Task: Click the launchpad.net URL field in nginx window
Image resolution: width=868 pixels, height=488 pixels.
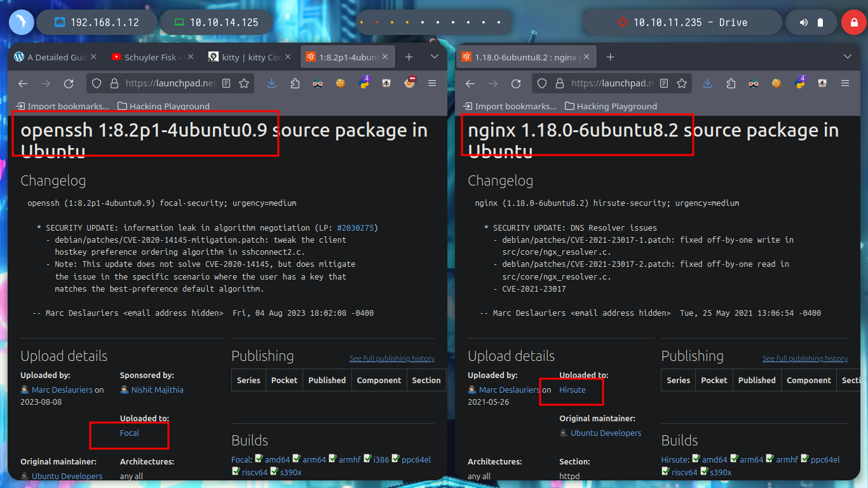Action: [x=611, y=83]
